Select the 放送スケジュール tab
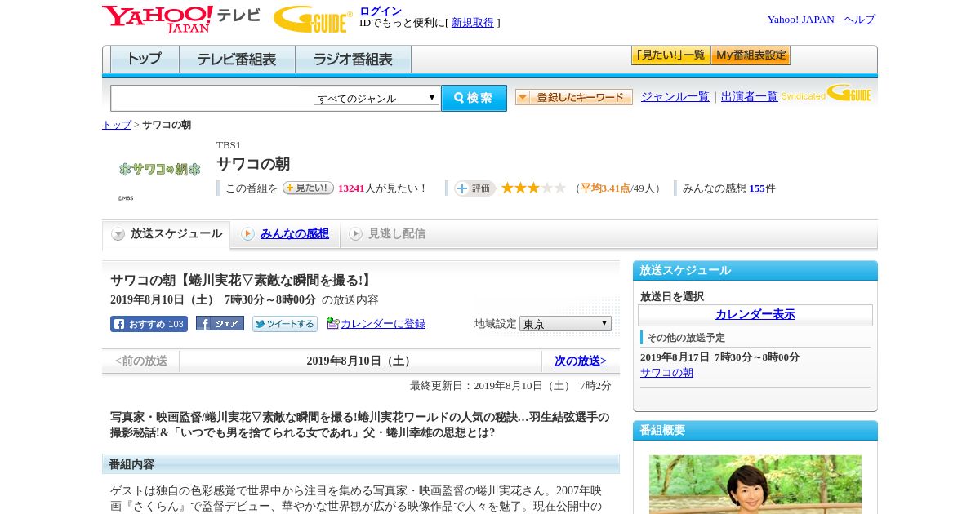This screenshot has height=514, width=980. click(166, 234)
